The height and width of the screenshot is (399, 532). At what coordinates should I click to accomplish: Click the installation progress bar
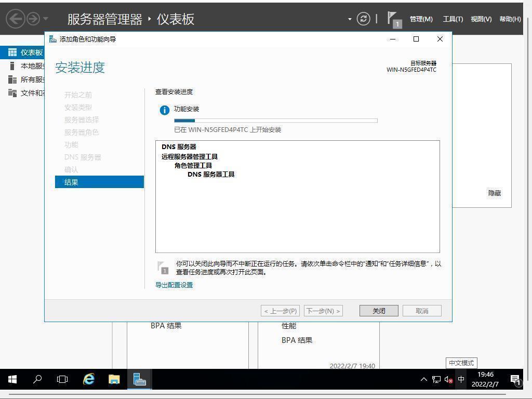[275, 121]
